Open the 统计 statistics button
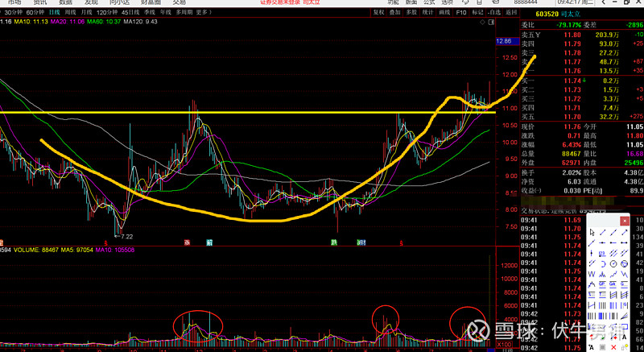 tap(427, 12)
